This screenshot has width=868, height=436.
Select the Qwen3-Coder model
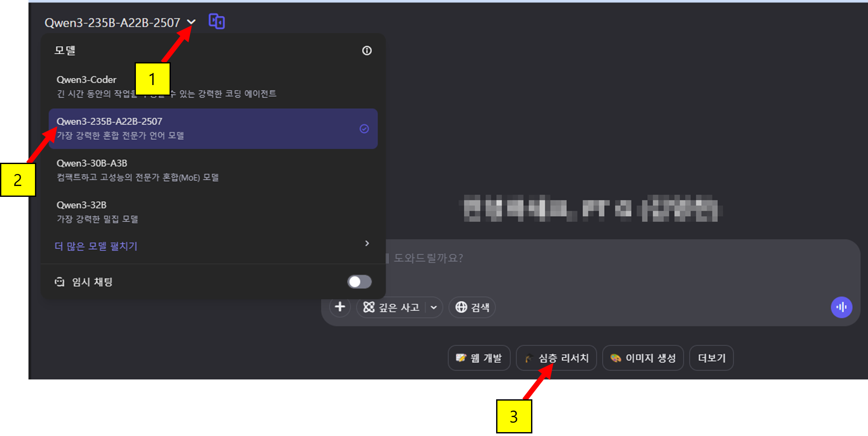coord(213,86)
